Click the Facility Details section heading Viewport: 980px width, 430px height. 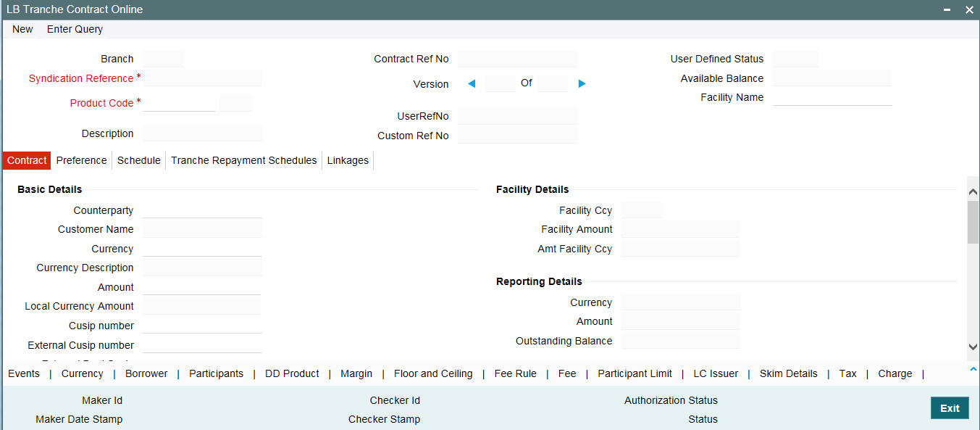tap(532, 189)
